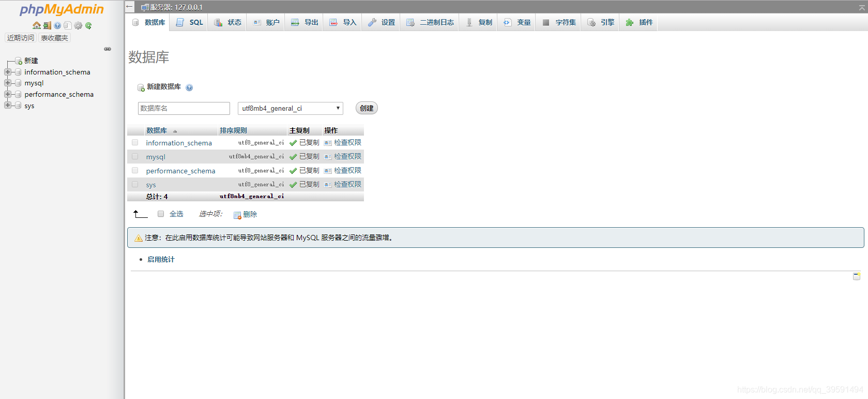
Task: Sort by the 排序规则 column header
Action: (233, 130)
